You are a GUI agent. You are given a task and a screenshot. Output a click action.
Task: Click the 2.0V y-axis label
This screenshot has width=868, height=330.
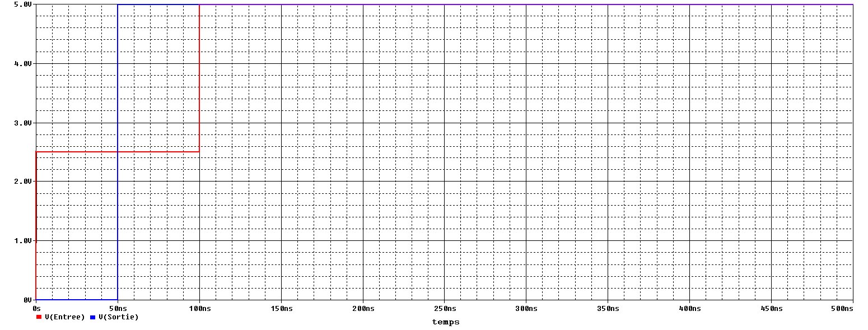click(24, 182)
